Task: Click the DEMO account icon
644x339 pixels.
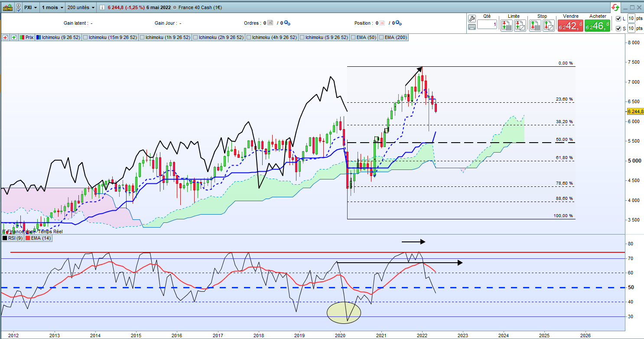Action: coord(7,7)
